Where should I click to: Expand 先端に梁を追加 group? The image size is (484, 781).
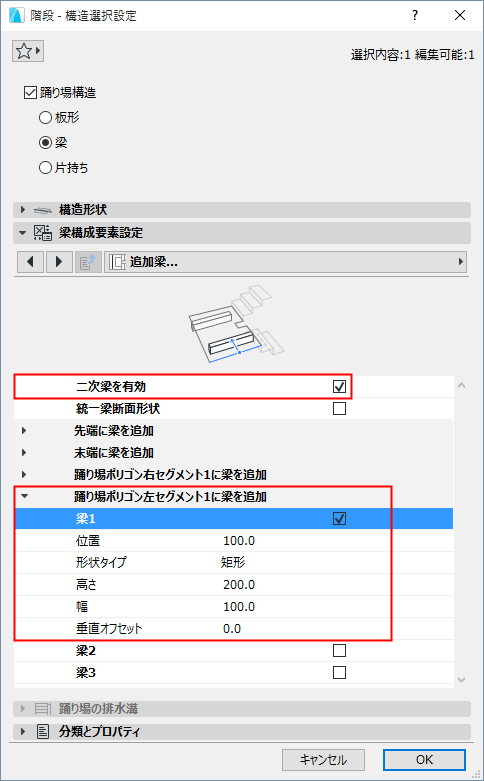23,431
